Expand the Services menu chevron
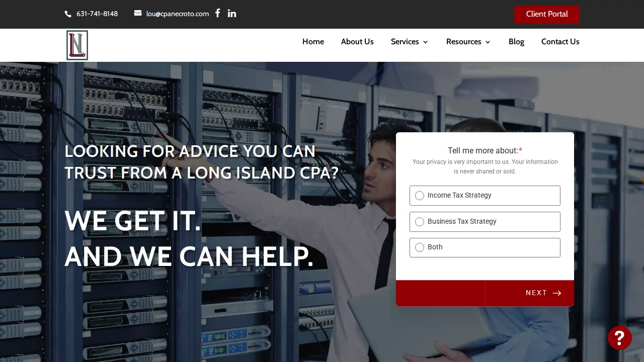 (x=425, y=42)
